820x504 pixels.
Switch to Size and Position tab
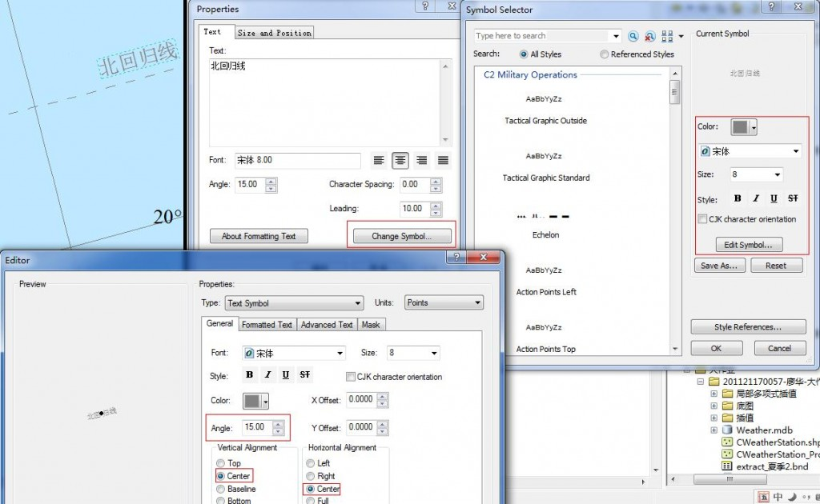click(x=274, y=33)
